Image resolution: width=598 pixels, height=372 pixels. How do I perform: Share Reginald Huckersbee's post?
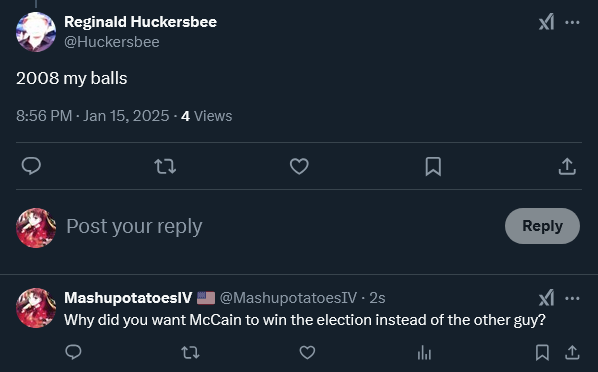pyautogui.click(x=567, y=166)
